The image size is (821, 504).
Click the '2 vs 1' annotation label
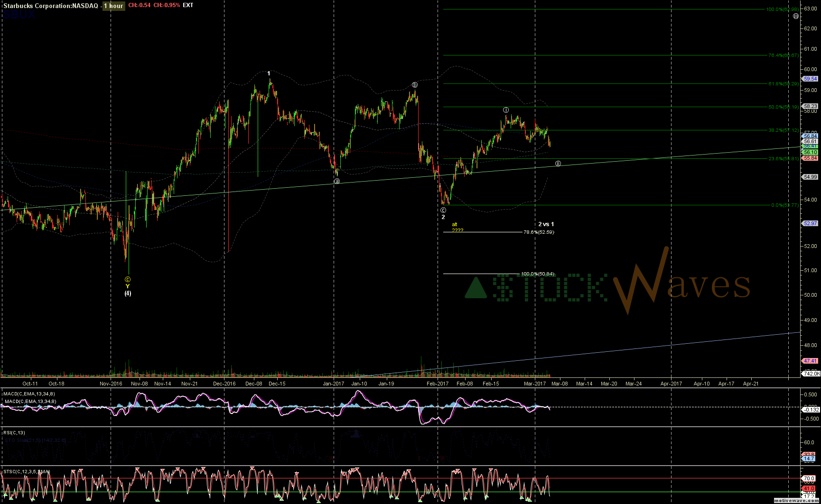(546, 224)
